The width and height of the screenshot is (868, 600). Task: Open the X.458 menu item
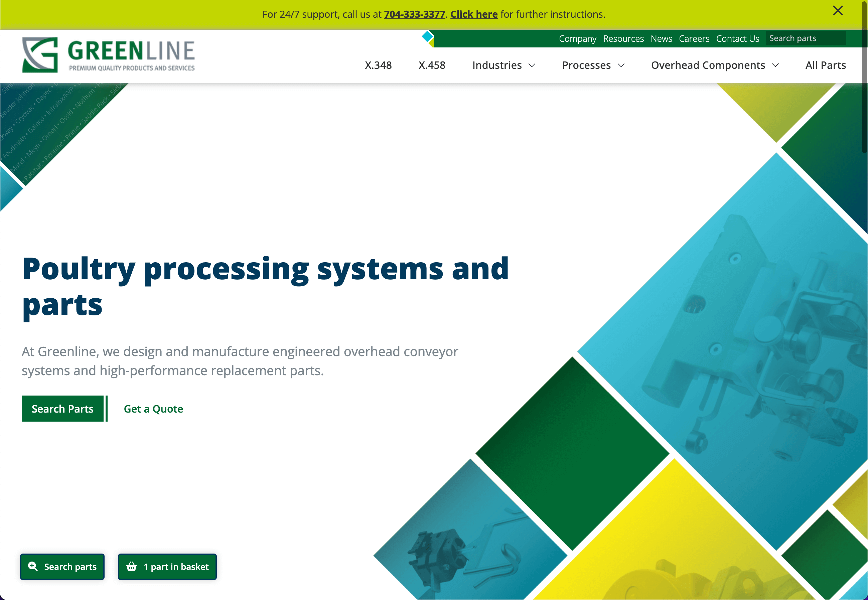[432, 65]
